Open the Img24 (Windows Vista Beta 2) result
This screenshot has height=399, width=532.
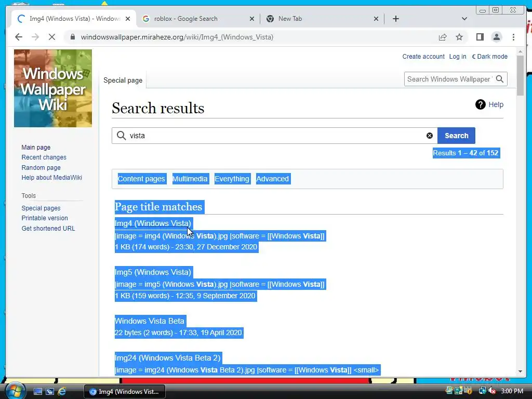click(x=168, y=358)
